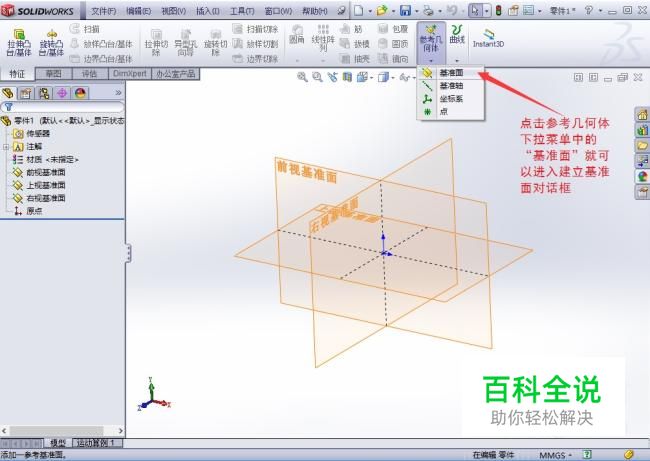Expand dropdown arrow under 曲线

pos(457,61)
